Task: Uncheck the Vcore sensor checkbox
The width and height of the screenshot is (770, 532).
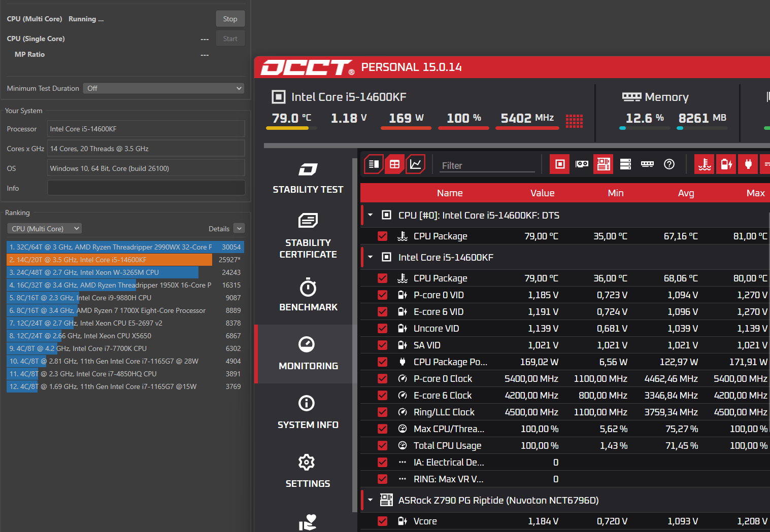Action: [383, 521]
